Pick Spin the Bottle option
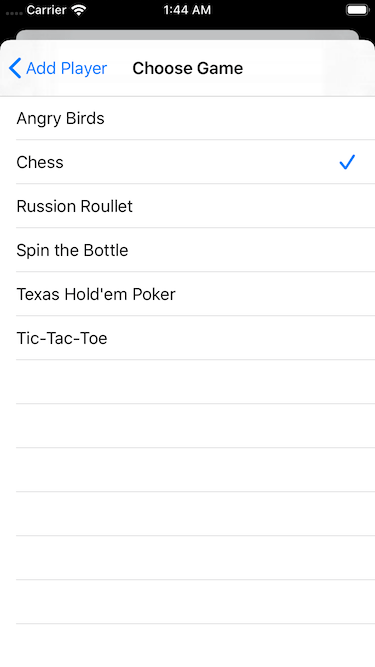The width and height of the screenshot is (375, 667). [x=188, y=250]
